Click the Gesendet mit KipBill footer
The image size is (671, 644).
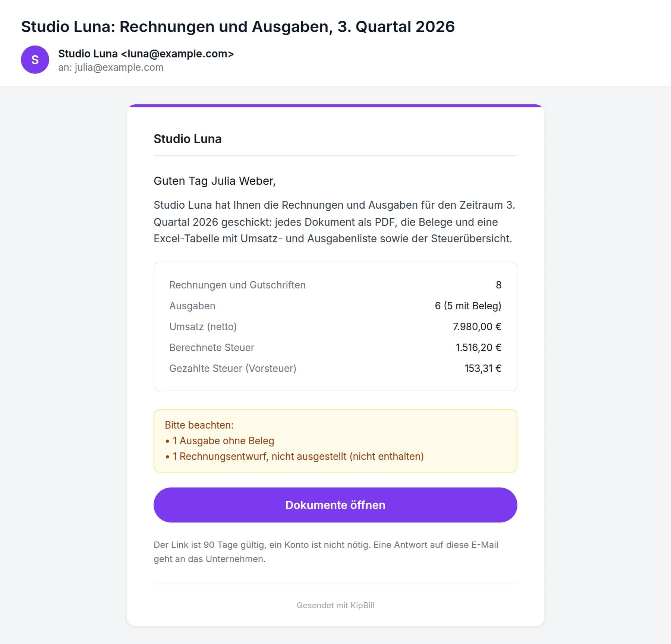click(335, 605)
